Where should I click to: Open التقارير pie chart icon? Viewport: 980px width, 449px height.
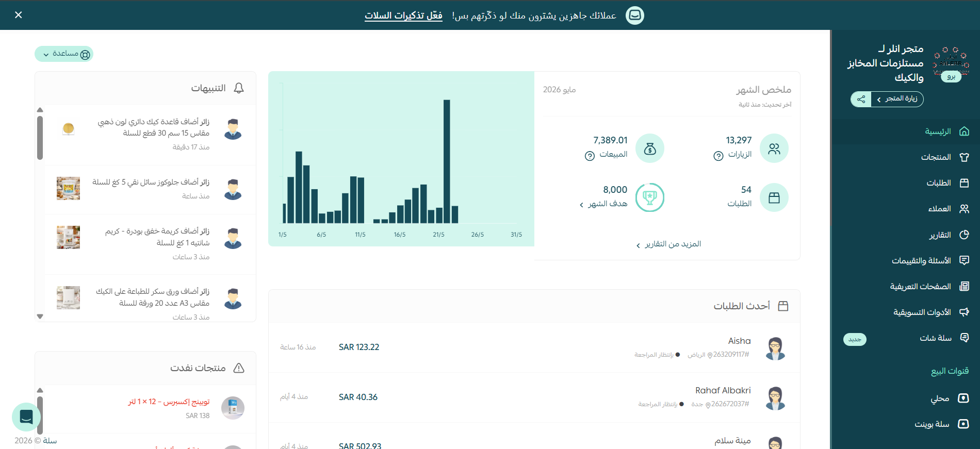click(964, 235)
